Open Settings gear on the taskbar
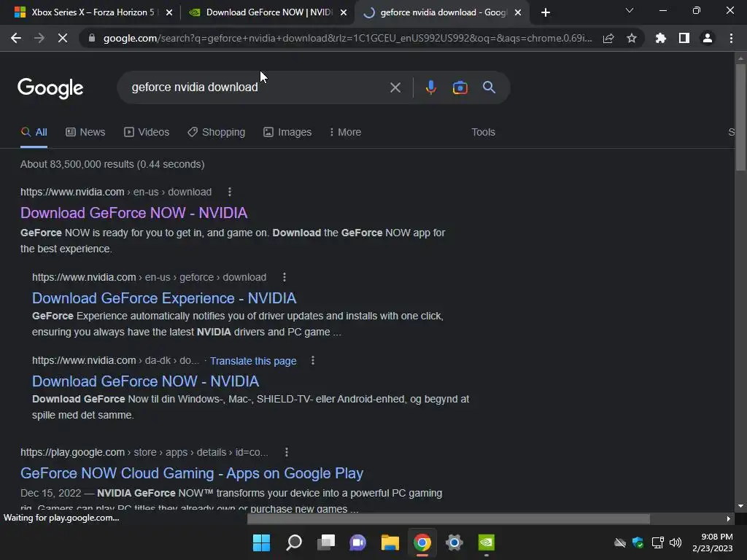 454,542
